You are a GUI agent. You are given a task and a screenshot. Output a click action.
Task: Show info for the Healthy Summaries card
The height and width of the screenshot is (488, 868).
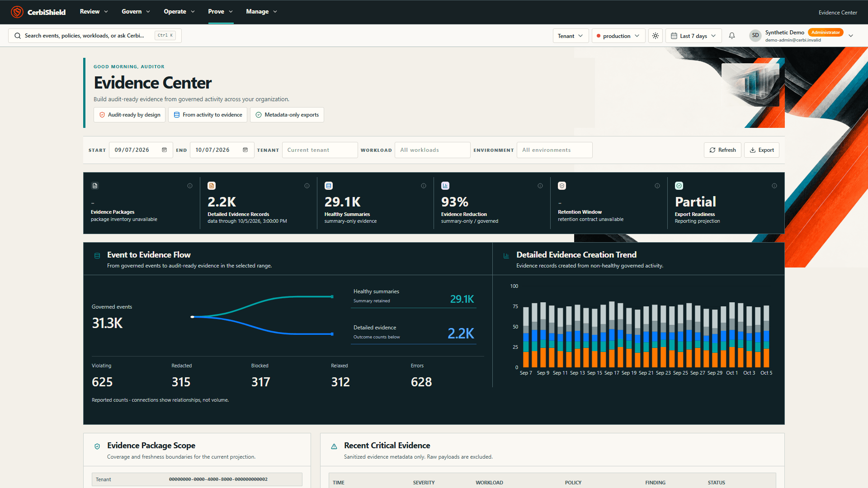click(x=424, y=186)
